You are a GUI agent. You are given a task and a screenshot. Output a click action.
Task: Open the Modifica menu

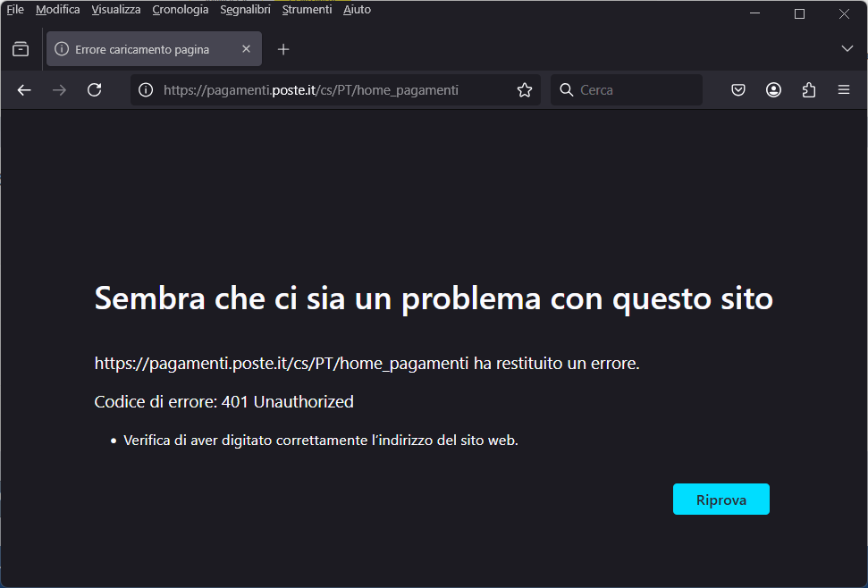tap(57, 10)
